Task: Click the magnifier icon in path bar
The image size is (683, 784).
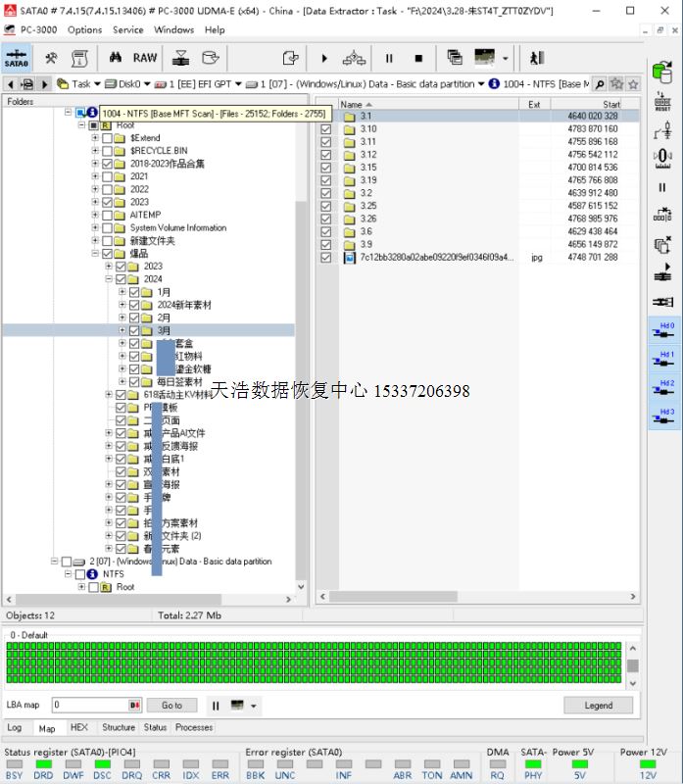Action: point(600,84)
